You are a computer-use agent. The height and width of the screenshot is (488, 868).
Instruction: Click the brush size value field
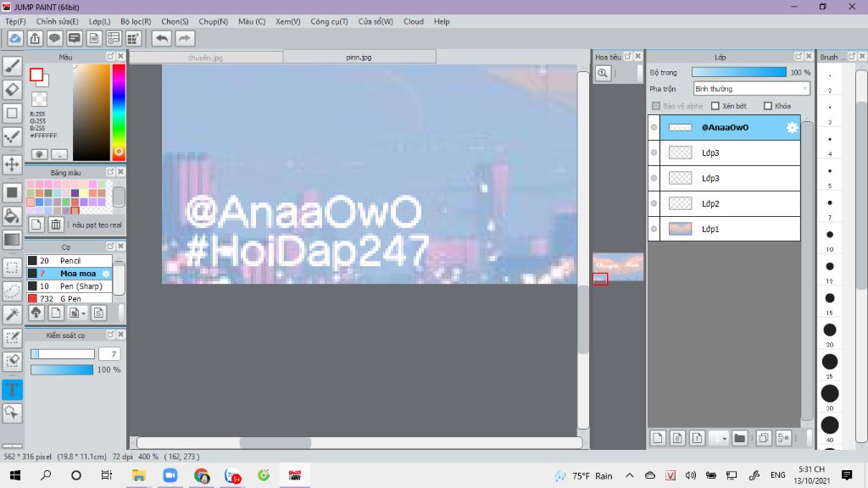point(109,354)
